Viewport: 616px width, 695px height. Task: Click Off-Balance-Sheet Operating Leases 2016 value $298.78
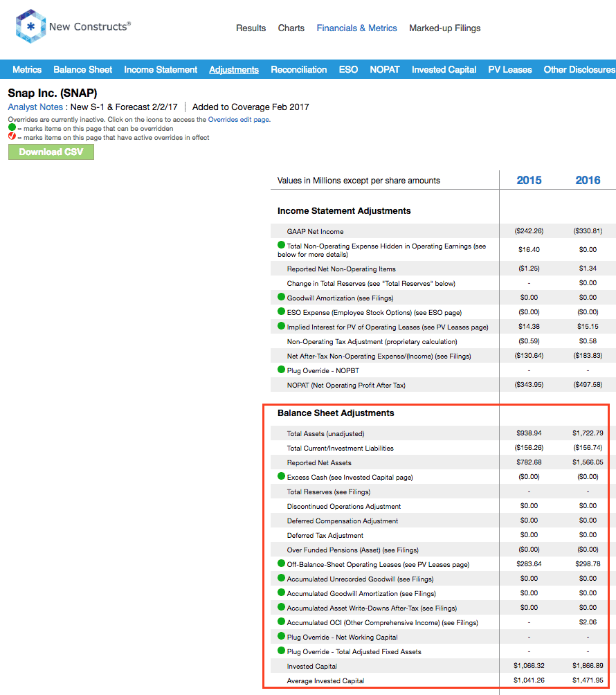click(x=588, y=563)
